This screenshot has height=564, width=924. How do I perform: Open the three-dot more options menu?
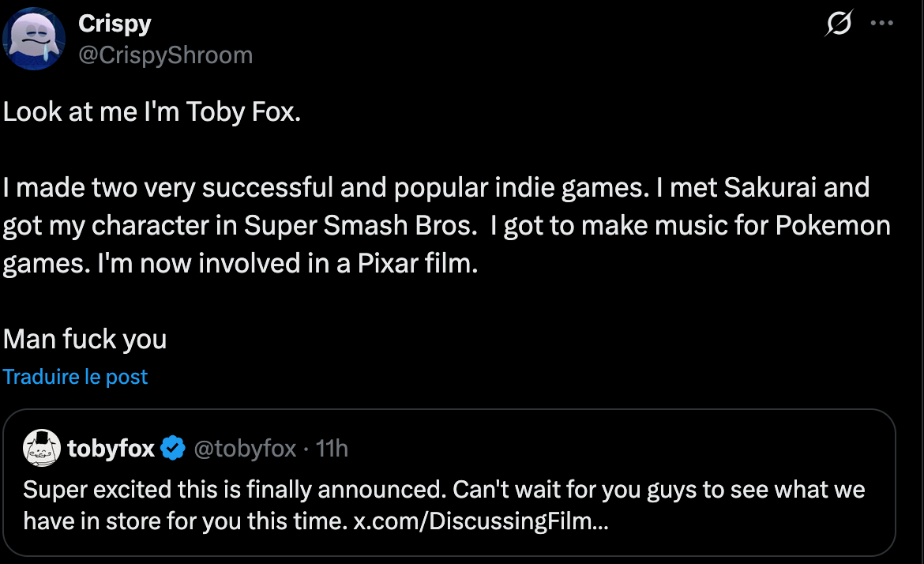pos(881,24)
